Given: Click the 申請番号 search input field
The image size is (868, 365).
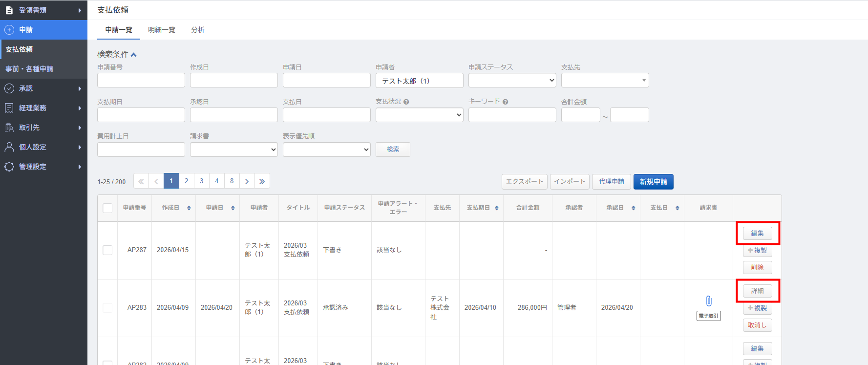Looking at the screenshot, I should coord(141,80).
